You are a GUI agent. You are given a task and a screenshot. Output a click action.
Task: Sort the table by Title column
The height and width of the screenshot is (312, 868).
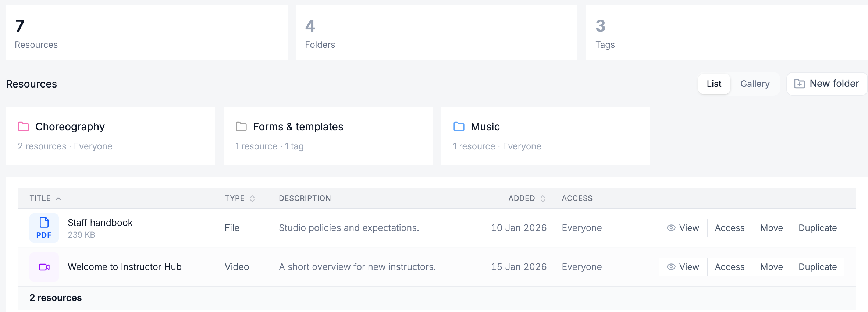coord(45,198)
